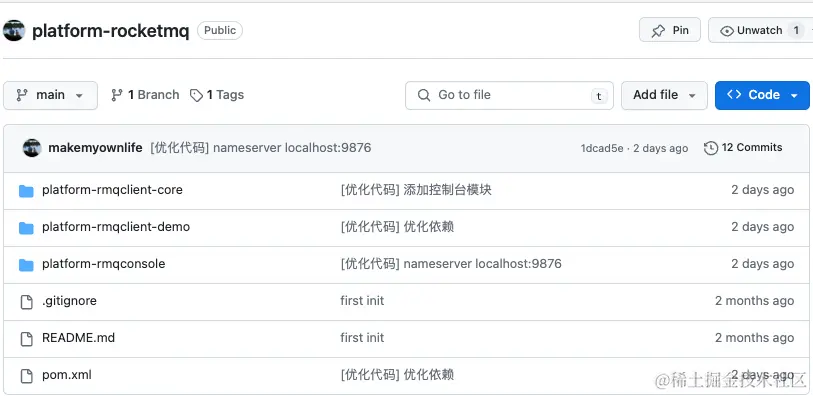Image resolution: width=813 pixels, height=396 pixels.
Task: Click the history clock icon beside 12 Commits
Action: tap(710, 148)
